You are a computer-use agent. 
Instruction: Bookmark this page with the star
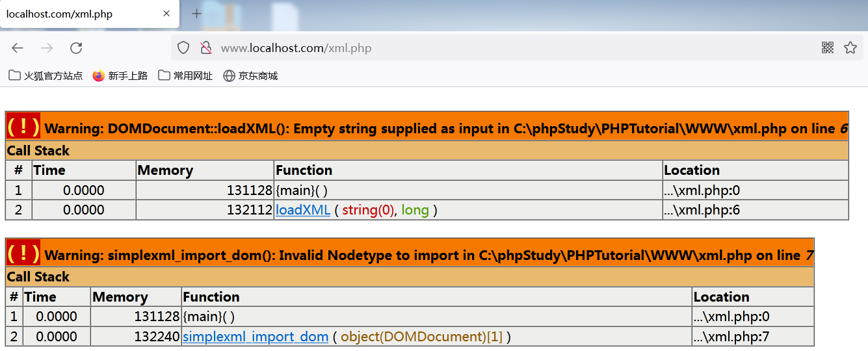850,47
